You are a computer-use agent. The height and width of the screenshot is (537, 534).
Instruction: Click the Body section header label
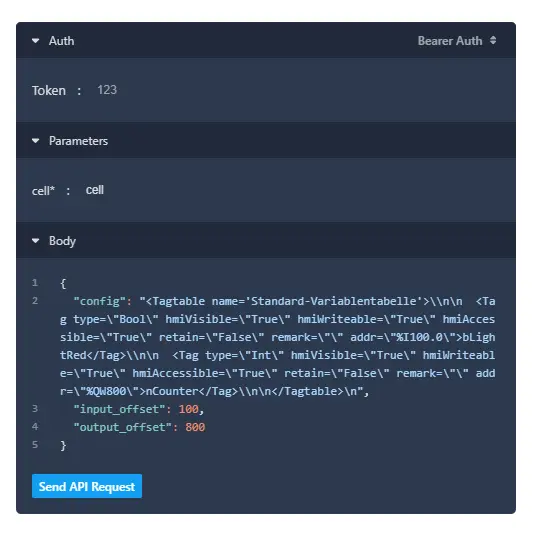62,241
